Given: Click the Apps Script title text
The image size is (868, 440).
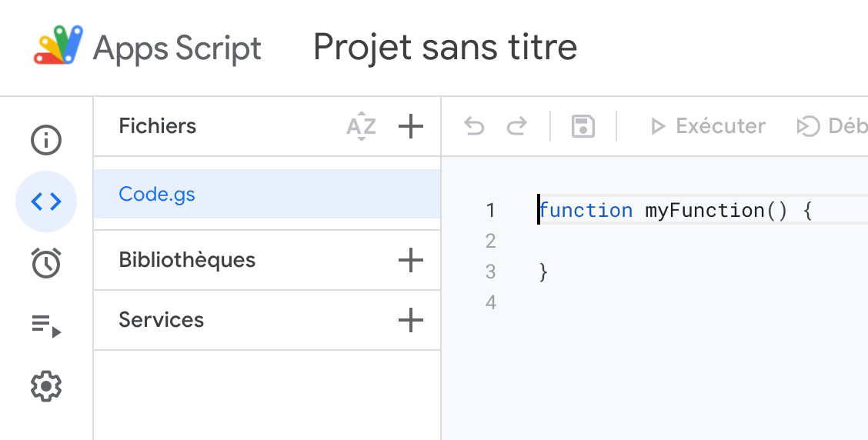Looking at the screenshot, I should (x=177, y=48).
